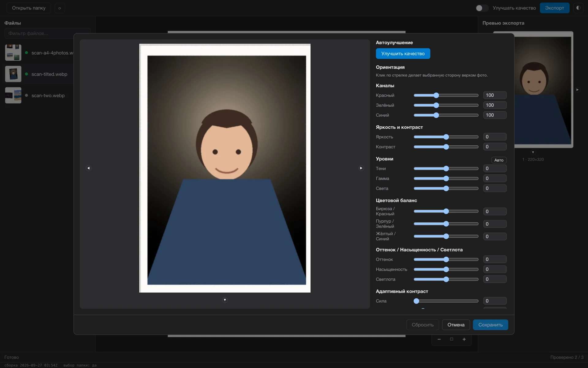Click the refresh icon next to Открыть папку
The image size is (588, 368).
(60, 8)
